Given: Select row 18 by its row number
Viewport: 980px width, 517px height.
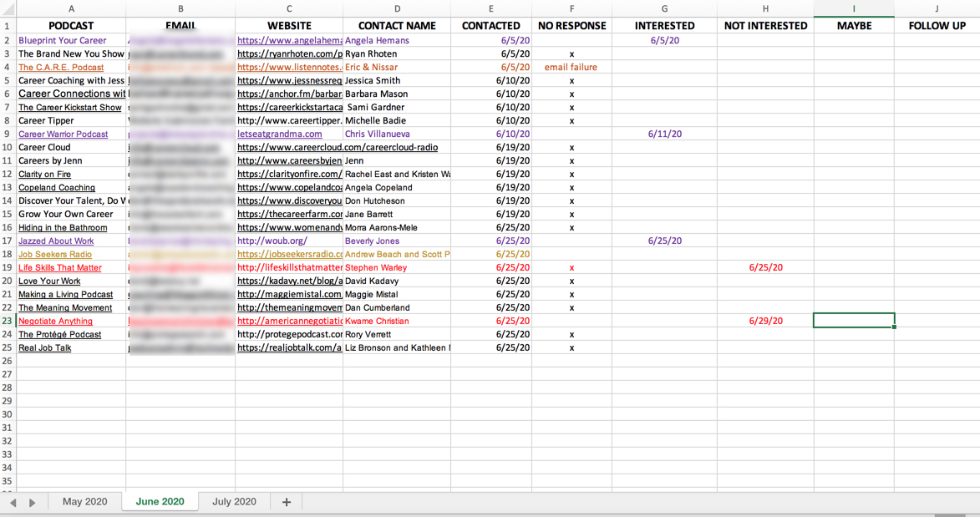Looking at the screenshot, I should [x=8, y=255].
